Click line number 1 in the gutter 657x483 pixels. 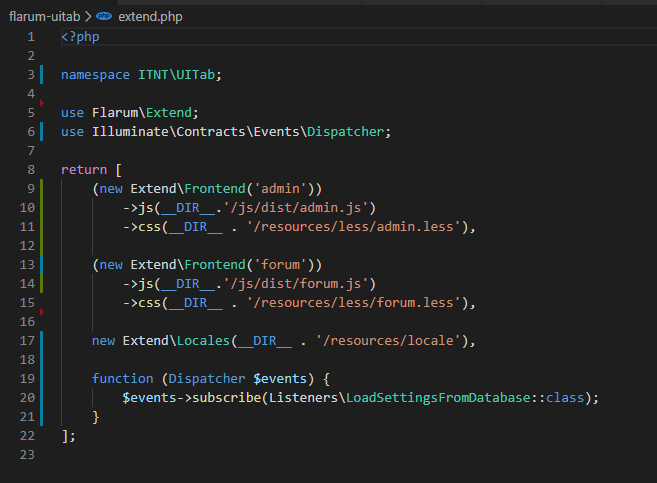[x=31, y=37]
